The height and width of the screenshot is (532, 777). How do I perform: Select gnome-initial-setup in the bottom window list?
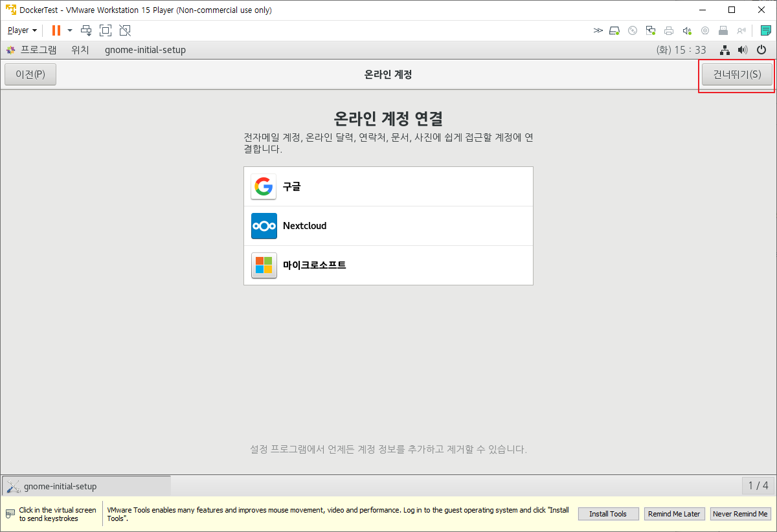point(87,486)
